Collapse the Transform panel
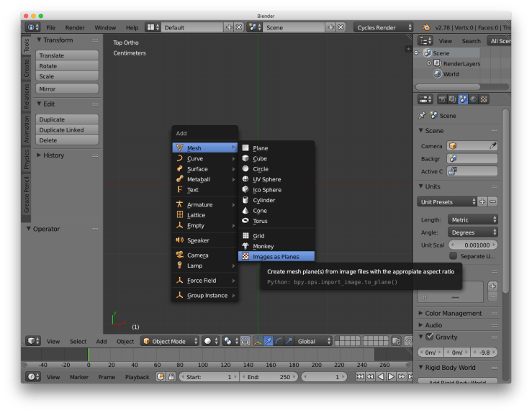 (x=39, y=40)
